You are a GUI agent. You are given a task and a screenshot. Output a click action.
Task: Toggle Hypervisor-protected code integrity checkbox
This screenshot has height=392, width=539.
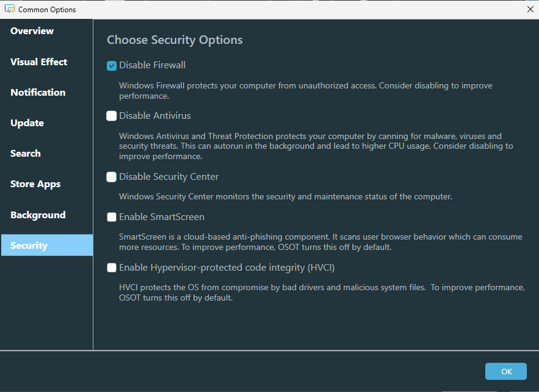[112, 268]
